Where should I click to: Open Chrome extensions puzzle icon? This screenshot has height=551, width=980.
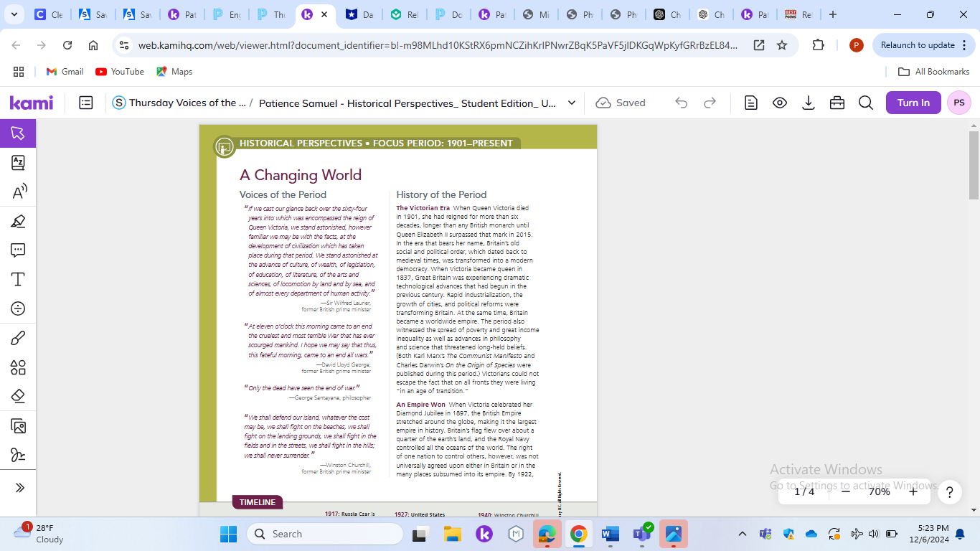click(x=818, y=45)
